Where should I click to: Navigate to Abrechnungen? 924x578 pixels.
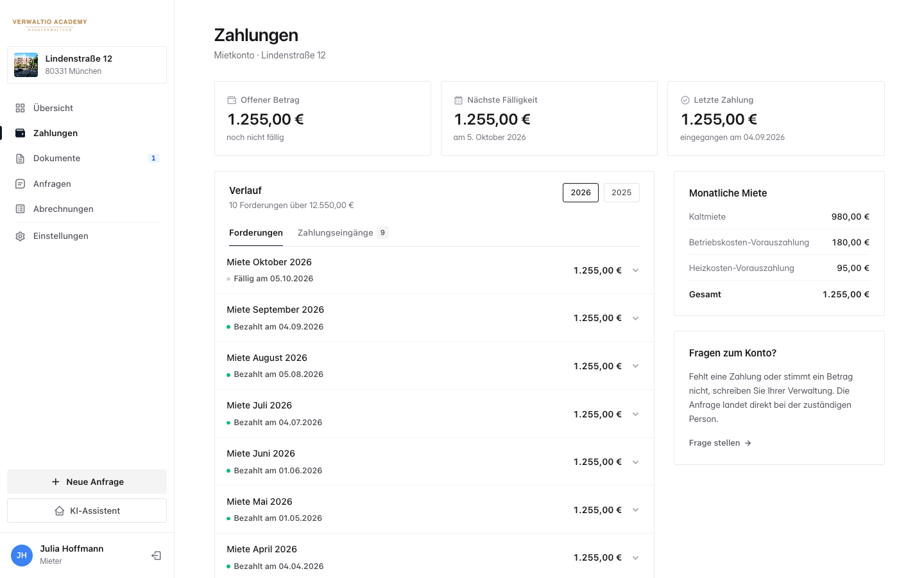[x=87, y=209]
